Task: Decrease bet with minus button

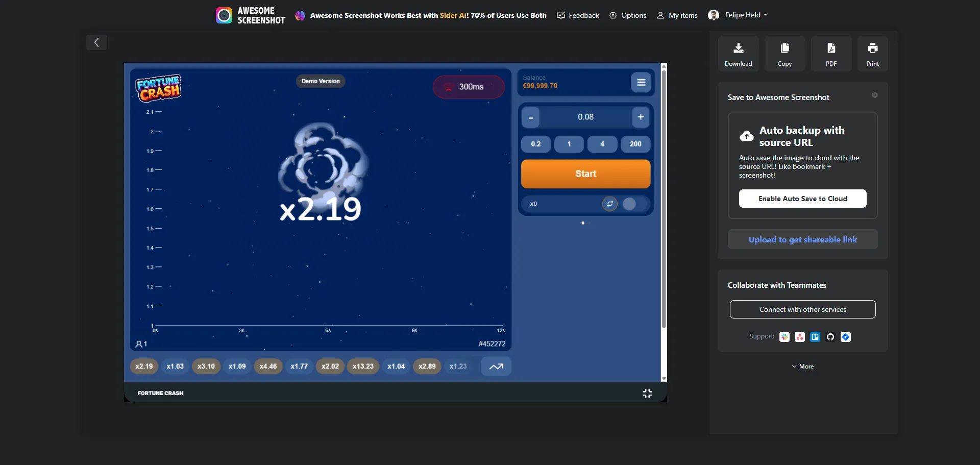Action: (530, 117)
